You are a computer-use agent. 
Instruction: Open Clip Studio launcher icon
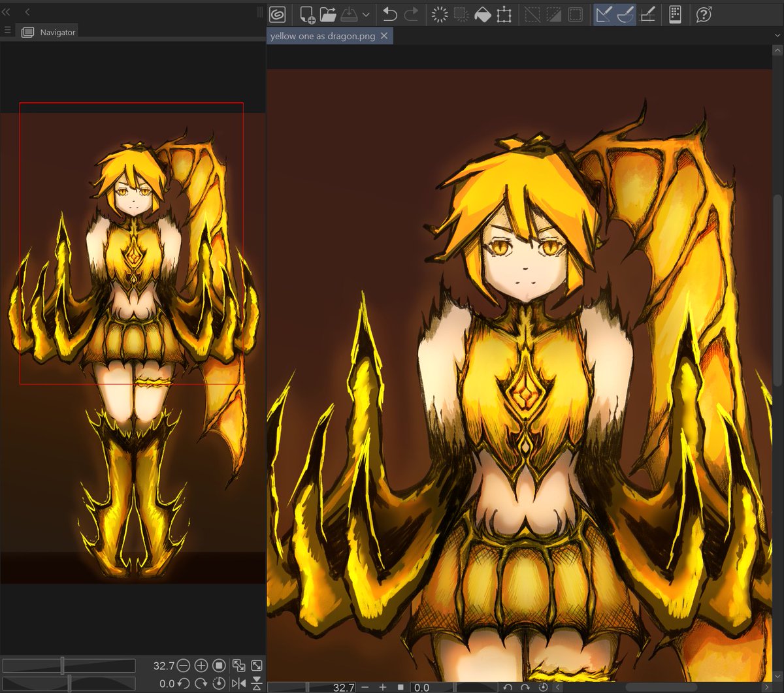[278, 14]
